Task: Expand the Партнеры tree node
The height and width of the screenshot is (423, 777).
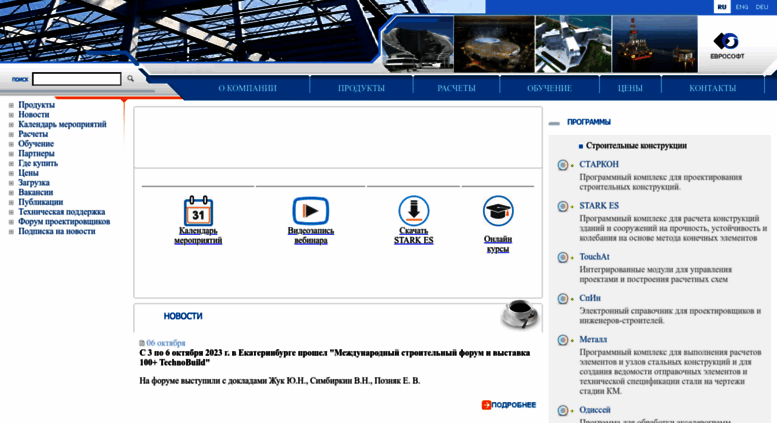Action: (11, 154)
